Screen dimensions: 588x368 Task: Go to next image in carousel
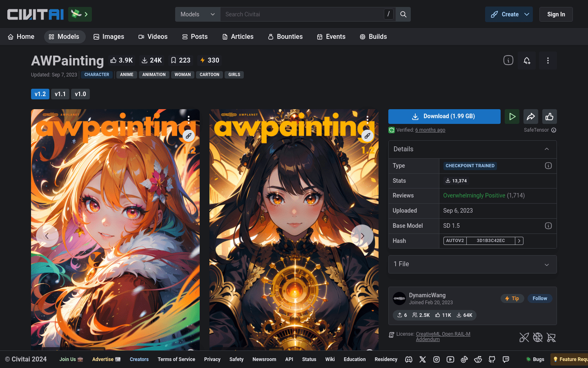click(362, 236)
